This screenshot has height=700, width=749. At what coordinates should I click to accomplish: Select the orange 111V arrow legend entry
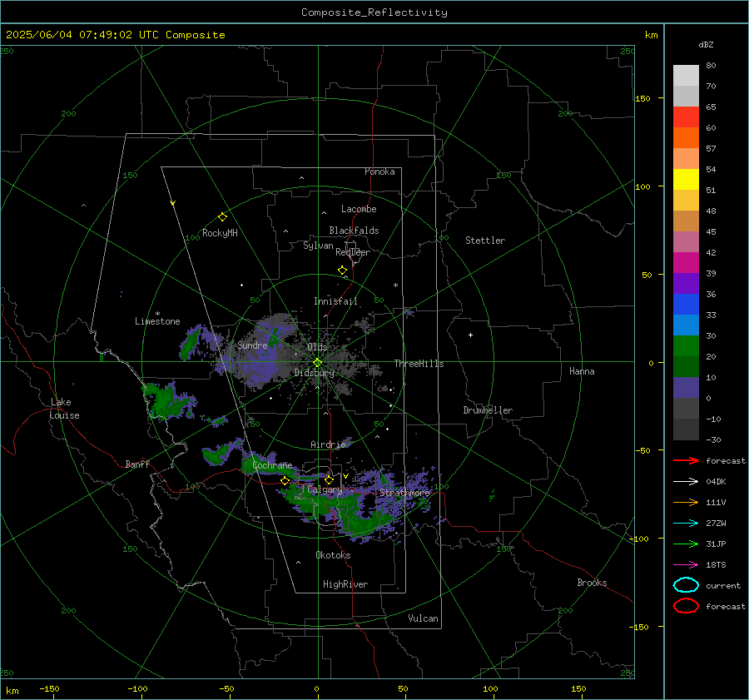(686, 502)
